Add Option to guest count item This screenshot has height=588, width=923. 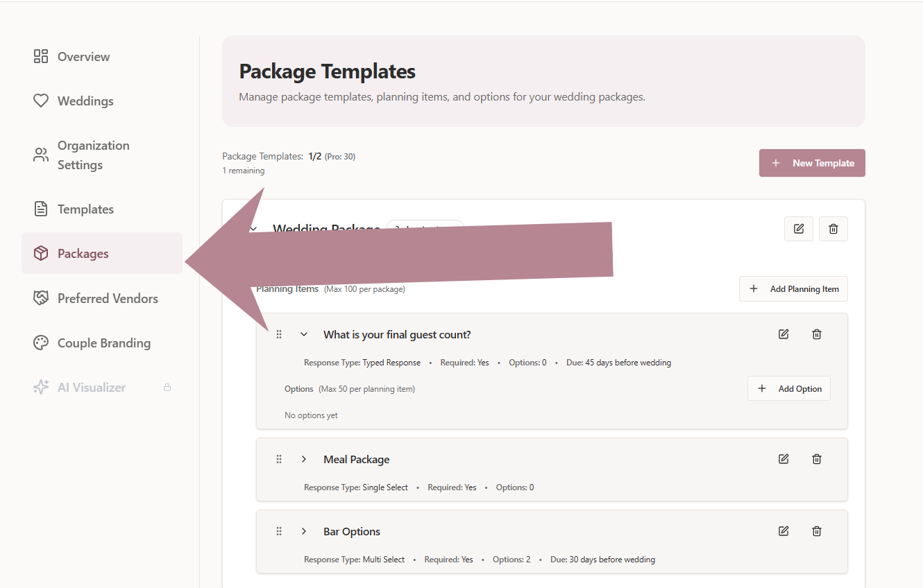click(x=788, y=389)
